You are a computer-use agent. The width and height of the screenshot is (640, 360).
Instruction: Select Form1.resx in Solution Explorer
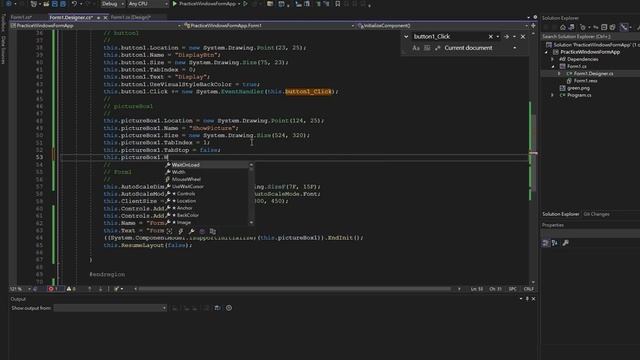[585, 81]
